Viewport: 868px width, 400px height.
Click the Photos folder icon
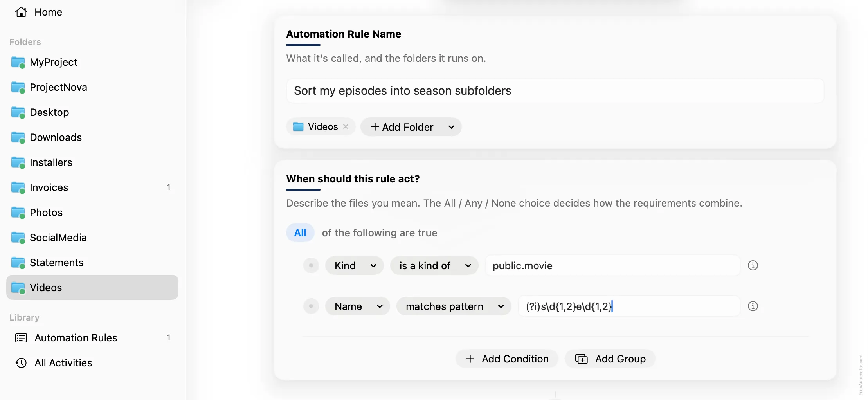click(18, 213)
